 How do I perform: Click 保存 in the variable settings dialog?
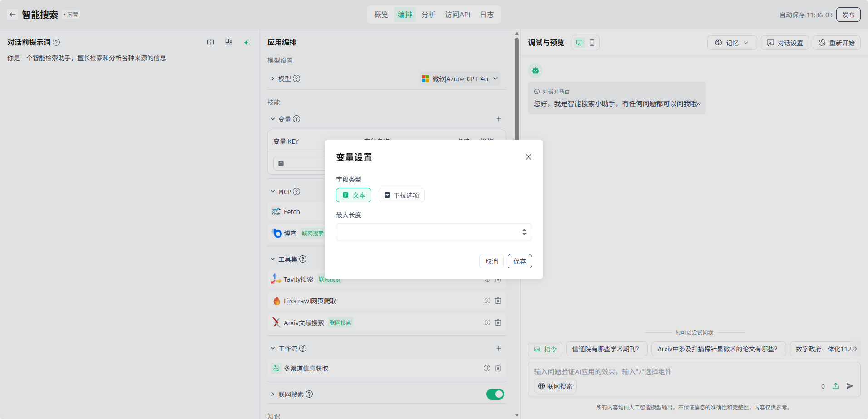[519, 261]
